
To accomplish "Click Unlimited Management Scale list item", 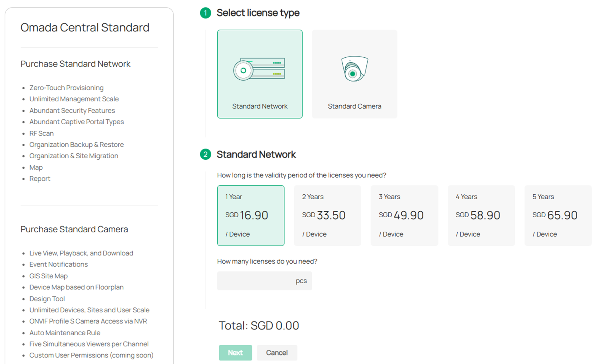I will coord(74,99).
